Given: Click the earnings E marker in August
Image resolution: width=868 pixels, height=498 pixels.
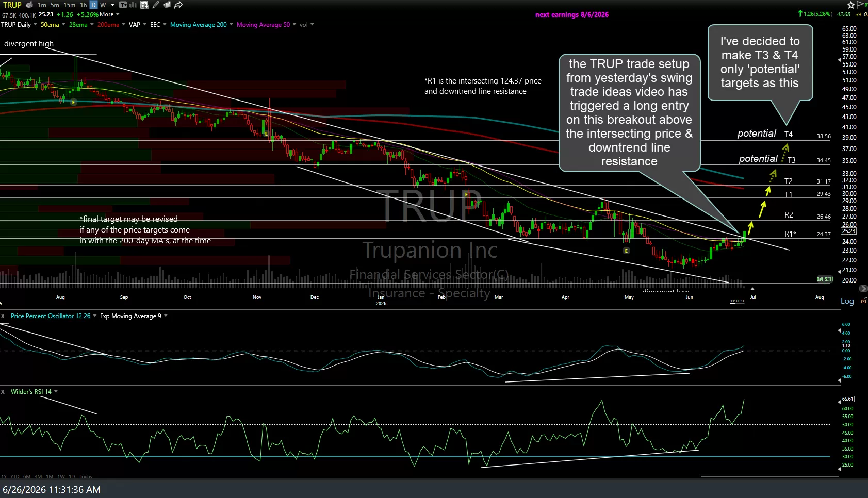Looking at the screenshot, I should click(x=73, y=103).
